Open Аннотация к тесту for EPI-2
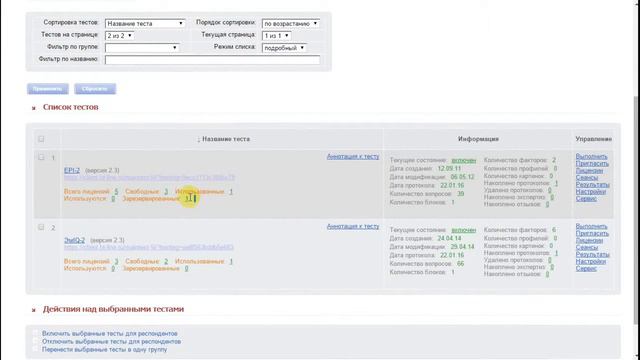Screen dimensions: 640x360 click(353, 156)
